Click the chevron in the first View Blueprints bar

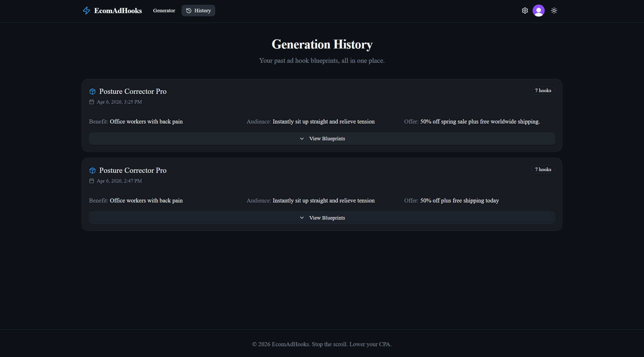pos(302,138)
